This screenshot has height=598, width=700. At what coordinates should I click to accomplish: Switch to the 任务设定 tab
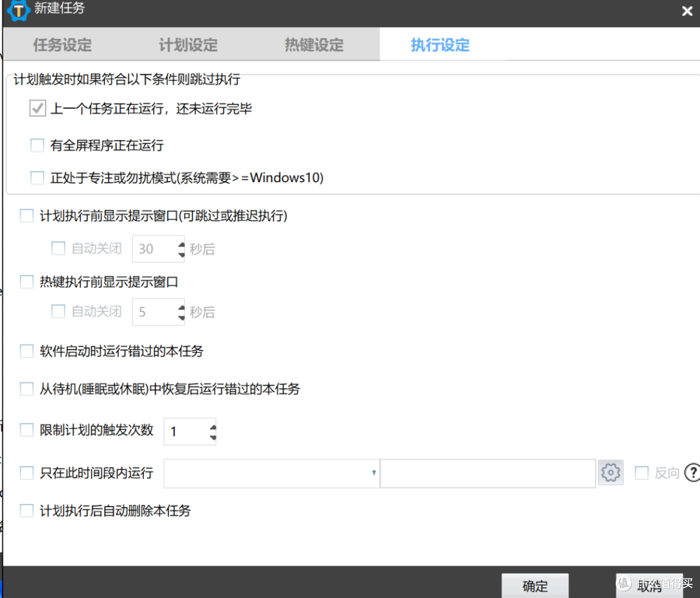pyautogui.click(x=62, y=45)
